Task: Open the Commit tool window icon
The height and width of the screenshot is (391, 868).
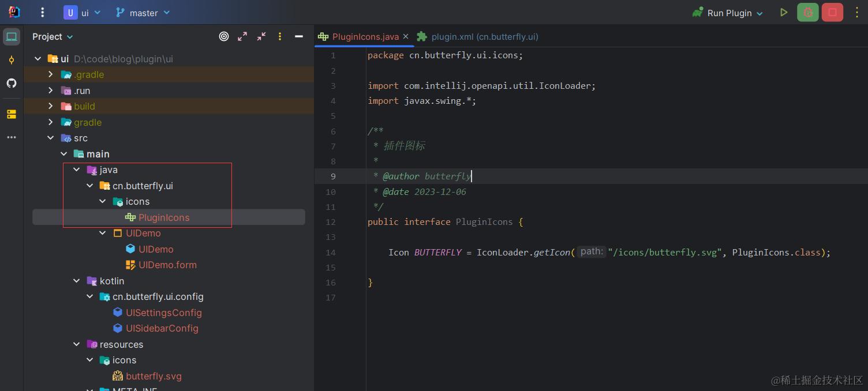Action: click(x=12, y=60)
